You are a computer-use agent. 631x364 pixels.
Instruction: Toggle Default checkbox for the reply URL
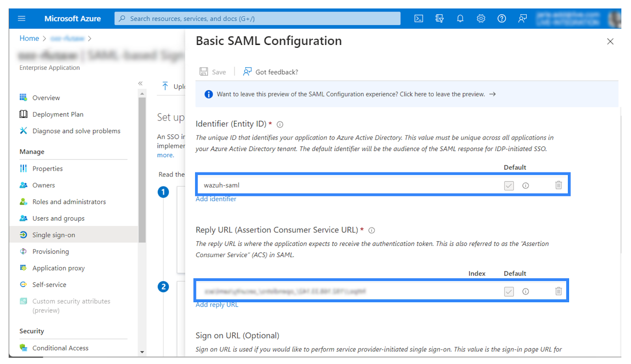pyautogui.click(x=509, y=292)
